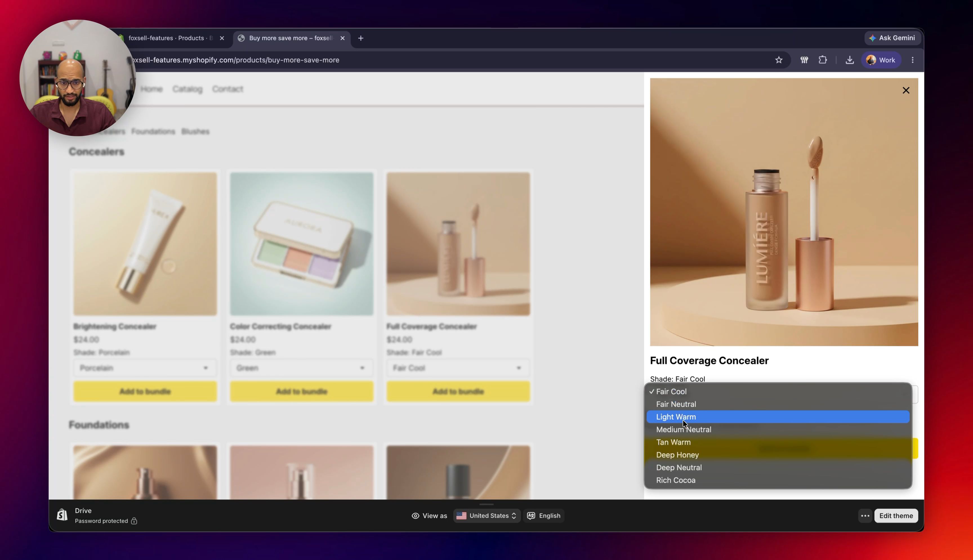Click the Ask Gemini button
Viewport: 973px width, 560px height.
tap(892, 38)
